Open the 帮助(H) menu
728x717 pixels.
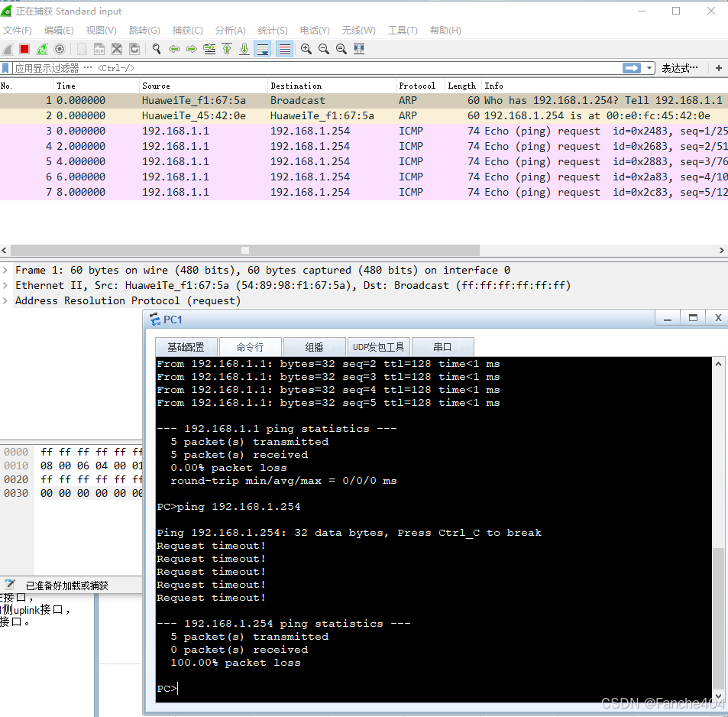coord(445,31)
